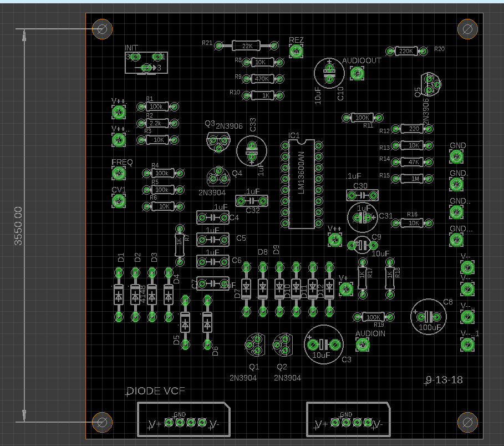The height and width of the screenshot is (446, 504).
Task: Select the 470K resistor R9
Action: (261, 79)
